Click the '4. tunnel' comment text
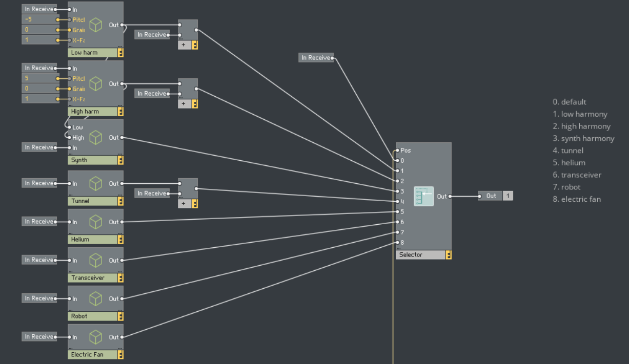629x364 pixels. coord(568,151)
